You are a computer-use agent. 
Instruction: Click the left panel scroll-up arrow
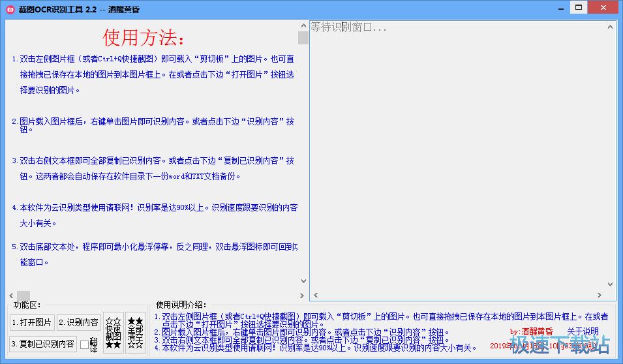pos(303,26)
